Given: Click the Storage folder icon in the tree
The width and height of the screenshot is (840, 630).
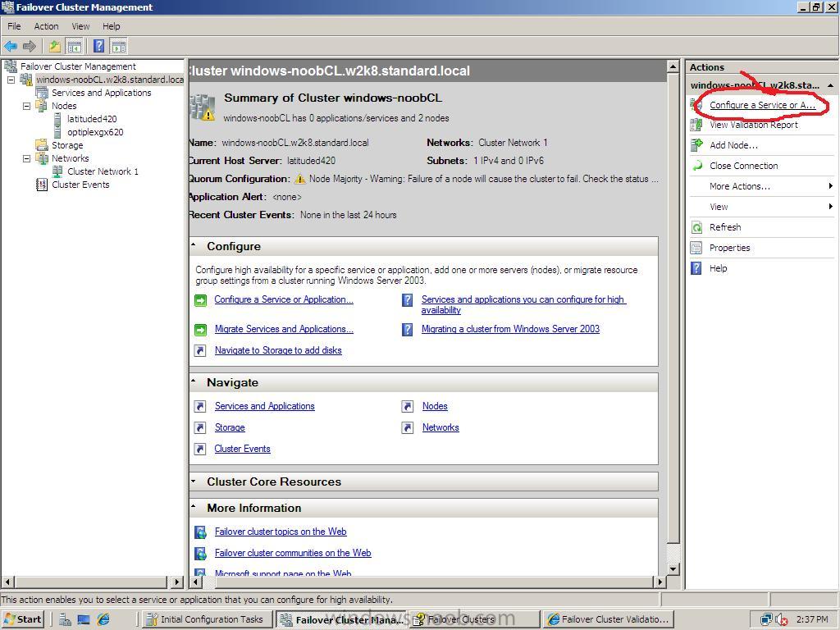Looking at the screenshot, I should tap(41, 145).
